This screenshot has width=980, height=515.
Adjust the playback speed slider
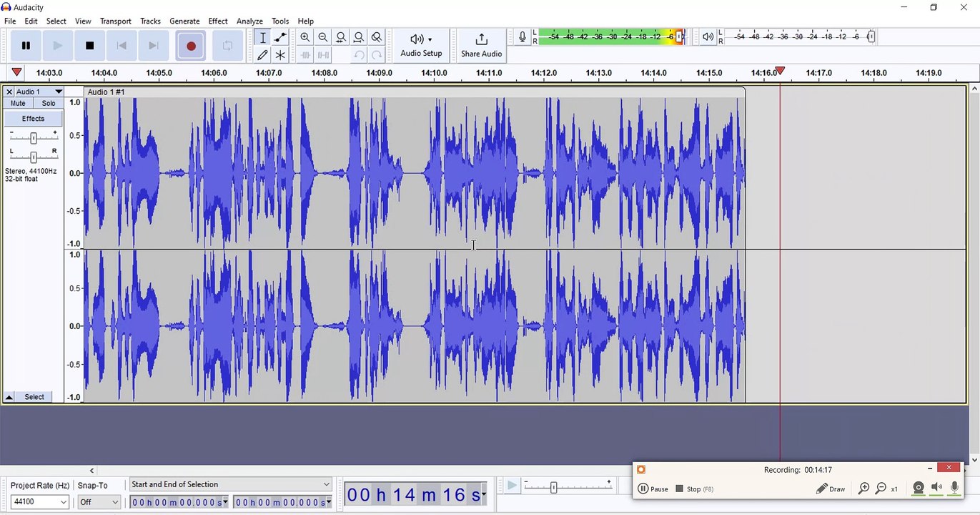point(553,488)
